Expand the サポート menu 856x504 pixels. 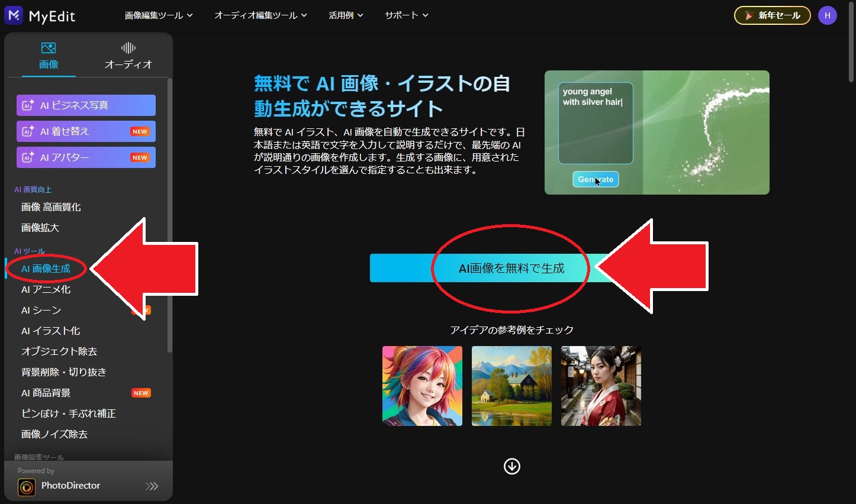coord(406,15)
